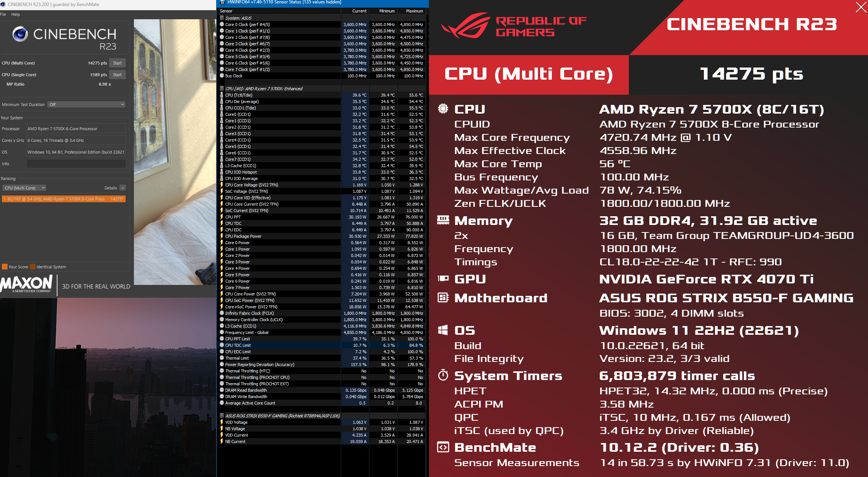The image size is (868, 477).
Task: Click the bolt icon of CPU Package Power
Action: point(222,236)
